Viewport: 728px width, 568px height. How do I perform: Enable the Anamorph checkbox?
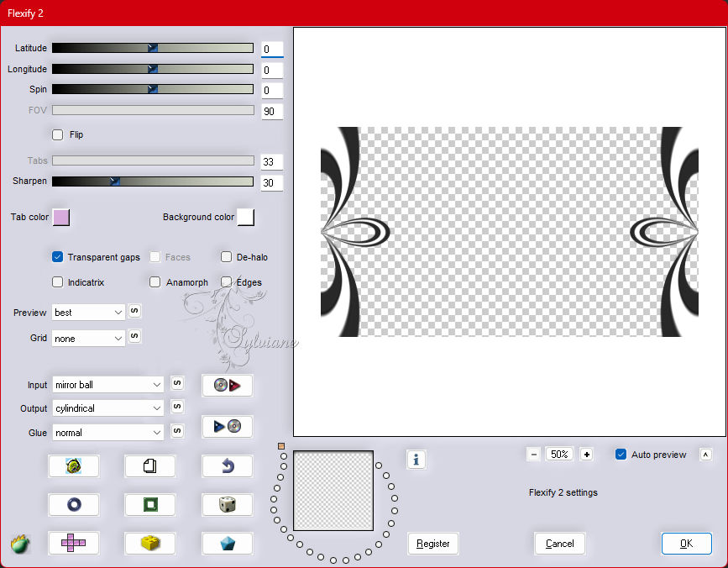coord(155,282)
